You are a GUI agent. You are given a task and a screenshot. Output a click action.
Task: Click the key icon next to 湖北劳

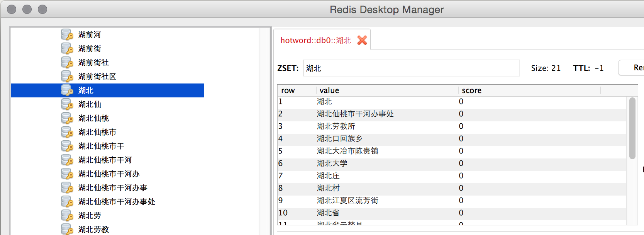[x=67, y=216]
